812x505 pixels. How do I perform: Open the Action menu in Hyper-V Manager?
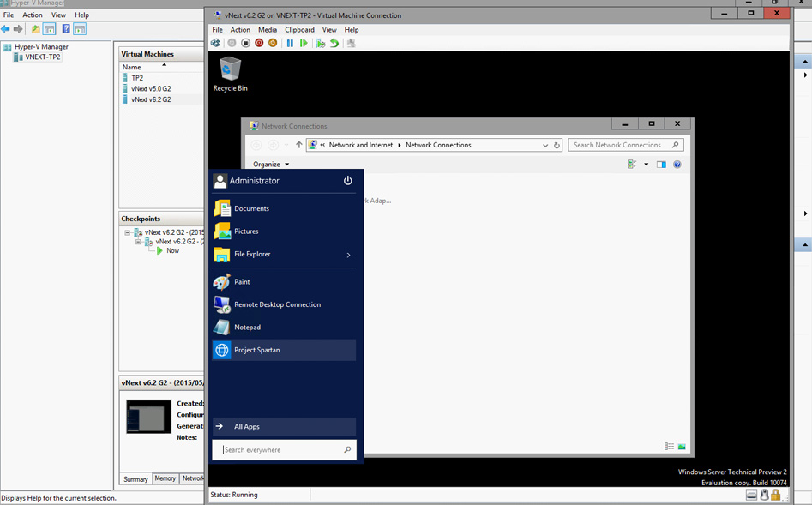coord(32,15)
